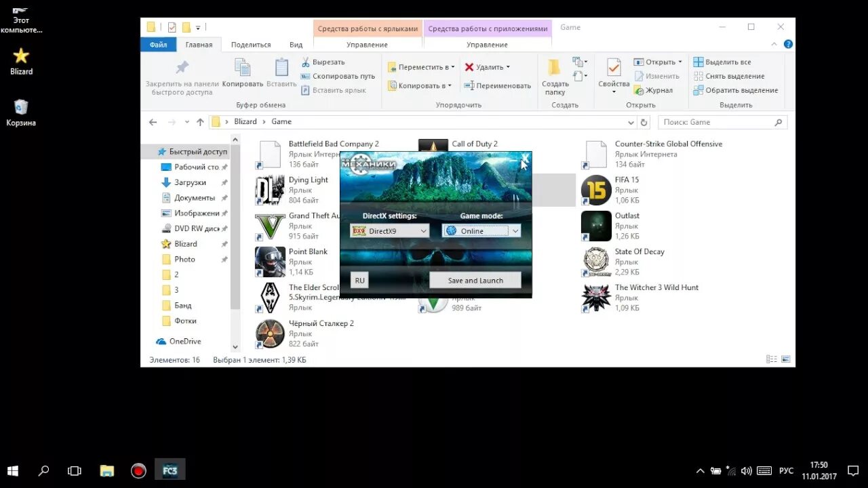Open the Game mode dropdown
868x488 pixels.
(x=481, y=231)
